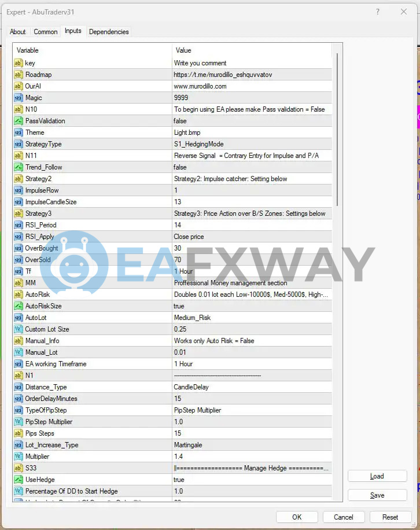Click the Reset button
Viewport: 420px width, 530px height.
coord(390,517)
